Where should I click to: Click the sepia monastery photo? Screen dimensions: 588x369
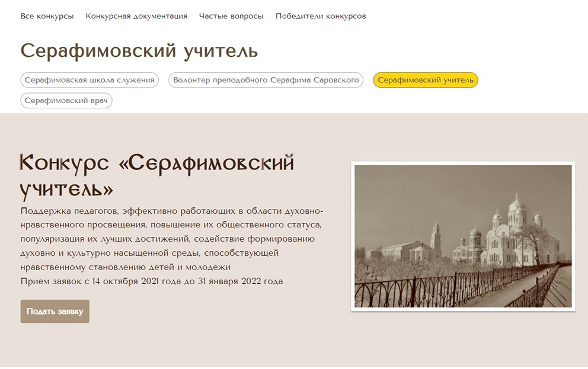[x=463, y=236]
